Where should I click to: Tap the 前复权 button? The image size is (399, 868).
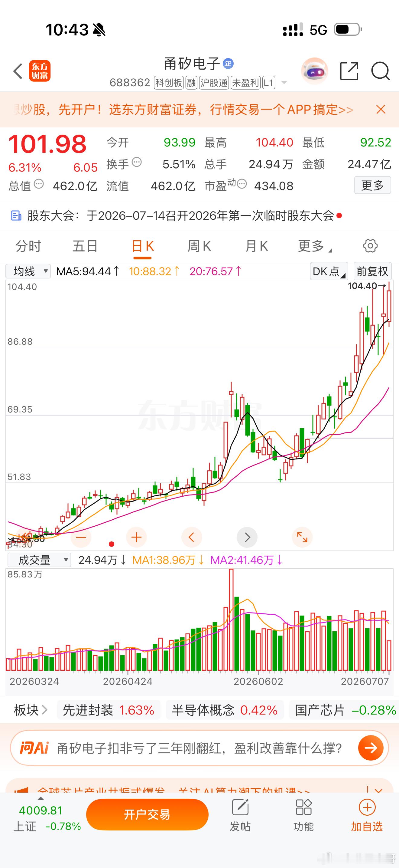(x=372, y=271)
